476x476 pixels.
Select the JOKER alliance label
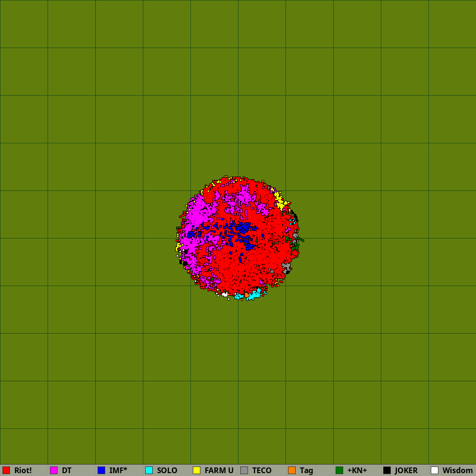click(x=406, y=470)
